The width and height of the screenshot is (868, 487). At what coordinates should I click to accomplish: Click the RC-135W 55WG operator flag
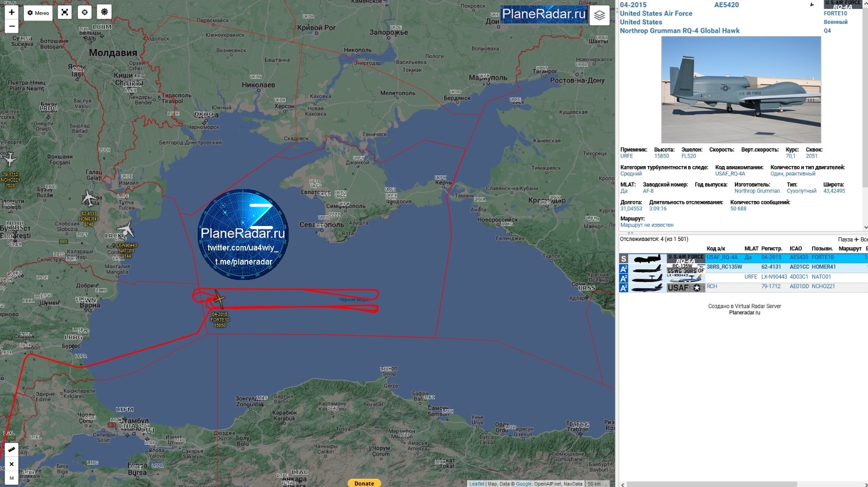[686, 268]
